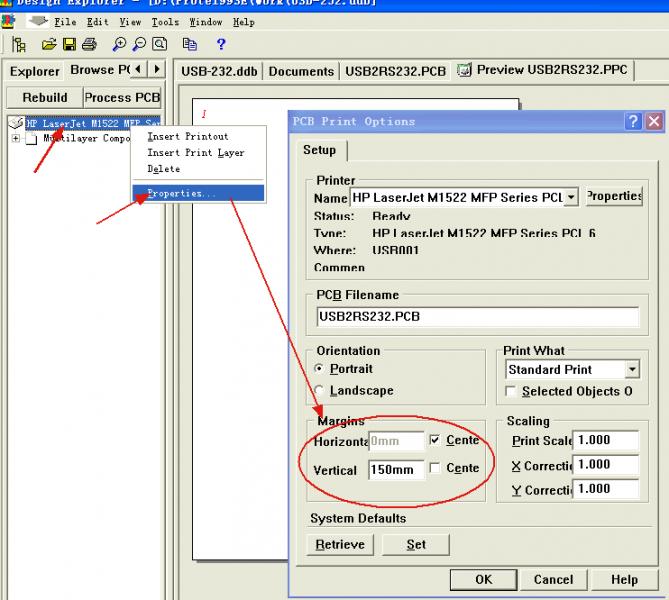Click the printer toolbar icon
Image resolution: width=669 pixels, height=600 pixels.
click(x=89, y=44)
